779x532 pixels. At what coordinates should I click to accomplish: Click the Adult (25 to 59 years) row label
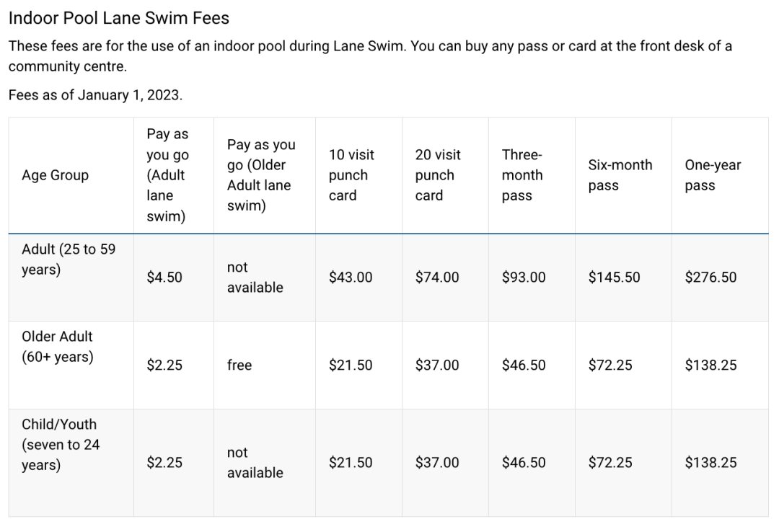(69, 260)
